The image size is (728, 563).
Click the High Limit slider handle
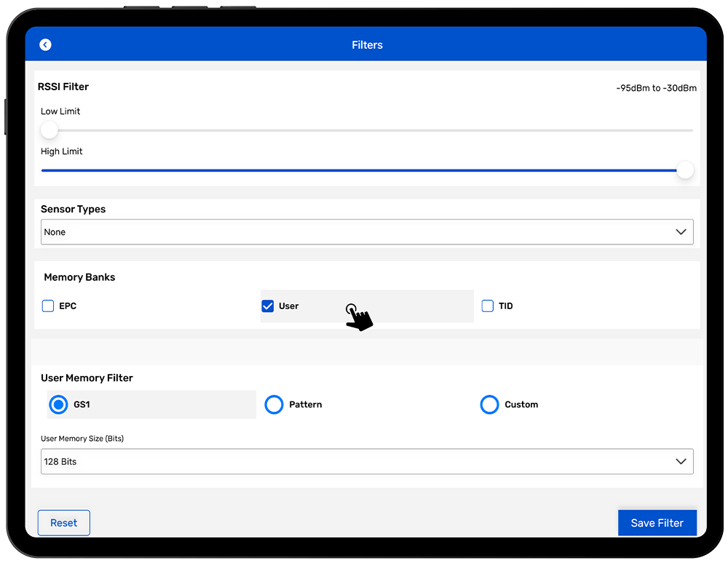coord(685,170)
